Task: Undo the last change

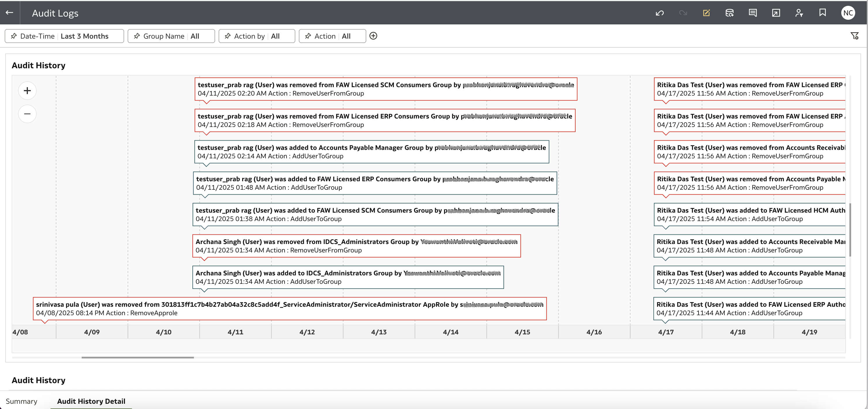Action: point(660,13)
